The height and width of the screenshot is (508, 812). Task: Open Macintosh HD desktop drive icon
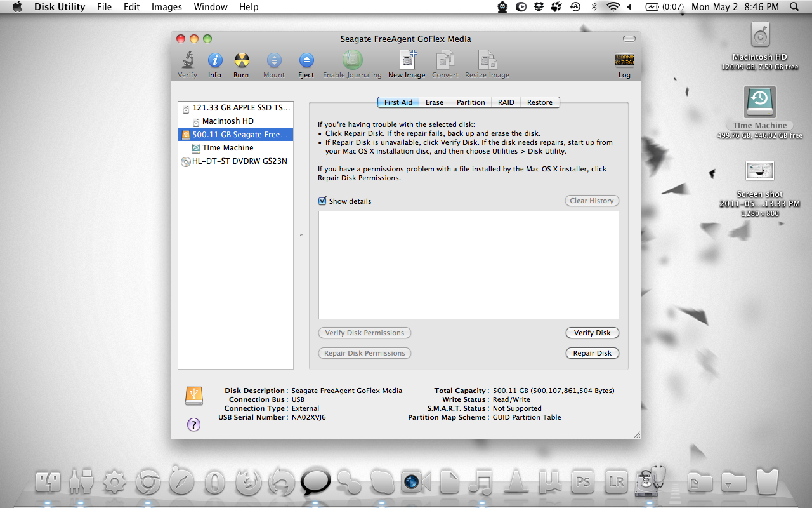pos(760,34)
